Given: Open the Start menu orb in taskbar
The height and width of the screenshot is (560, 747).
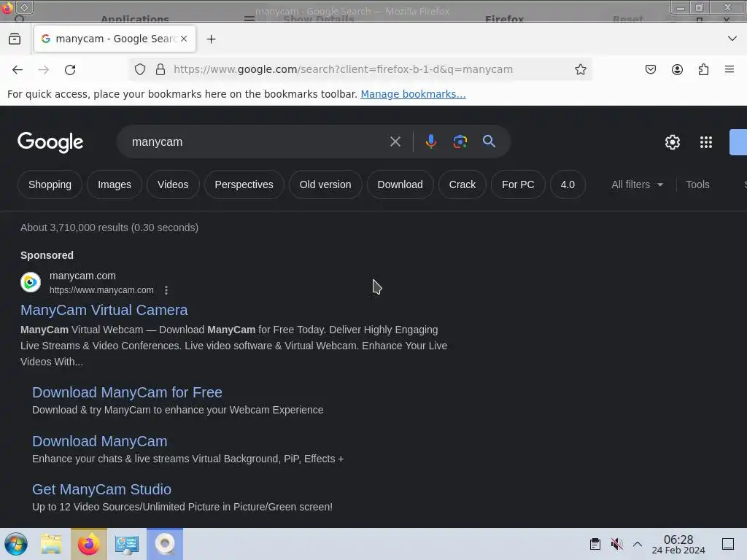Looking at the screenshot, I should 16,544.
